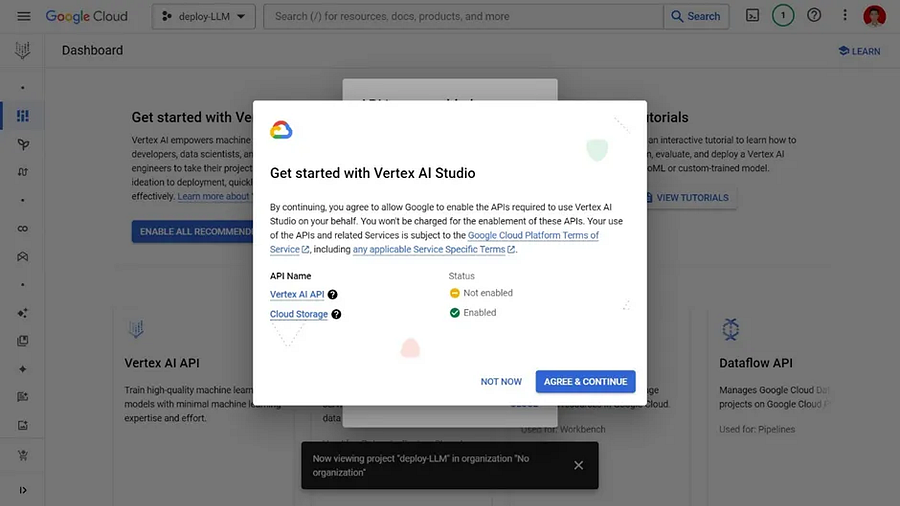Click help icon next to Cloud Storage
This screenshot has height=506, width=900.
point(336,314)
